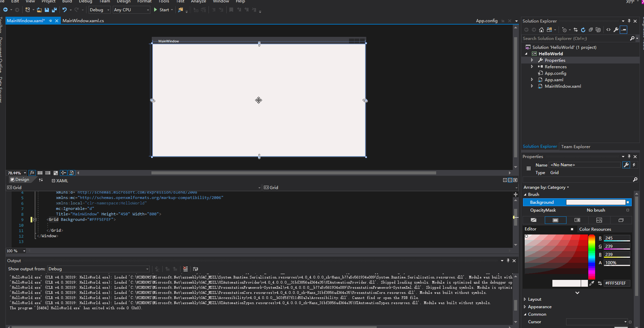
Task: Toggle snap to gridlines in designer
Action: 48,173
